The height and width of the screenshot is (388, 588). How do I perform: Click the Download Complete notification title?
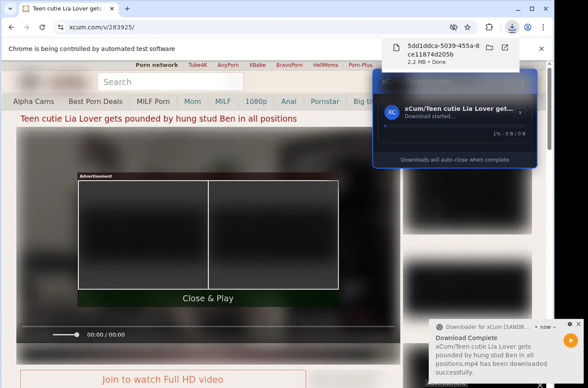tap(466, 338)
